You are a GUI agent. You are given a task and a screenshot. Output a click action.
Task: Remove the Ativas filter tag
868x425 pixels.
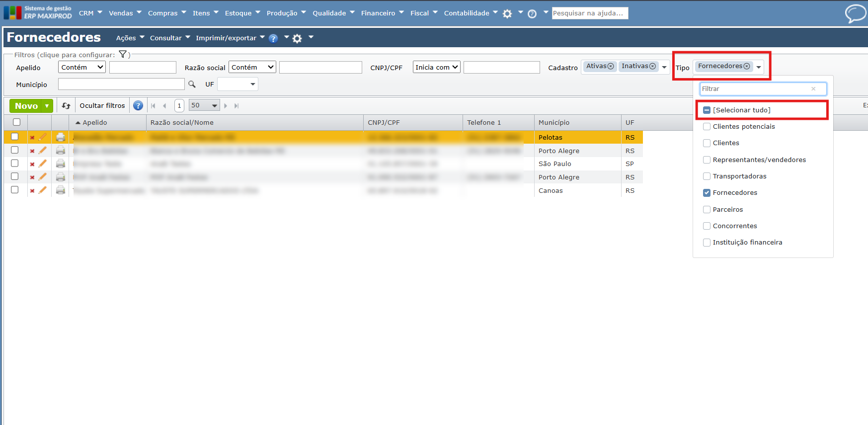pyautogui.click(x=611, y=66)
